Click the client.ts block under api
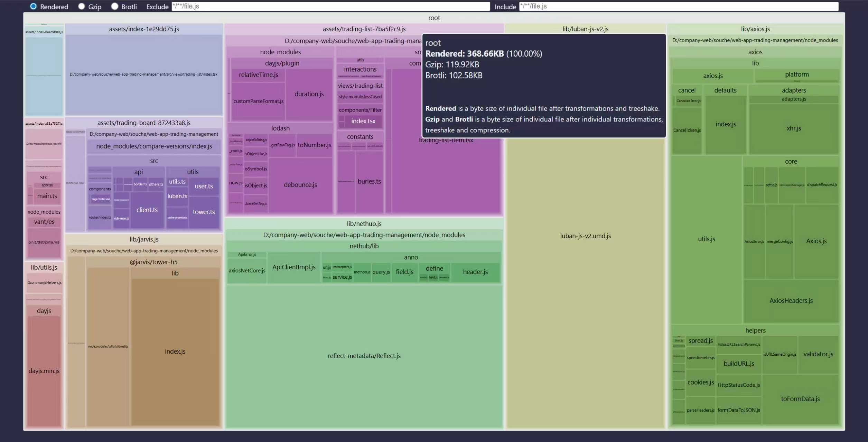 tap(147, 210)
